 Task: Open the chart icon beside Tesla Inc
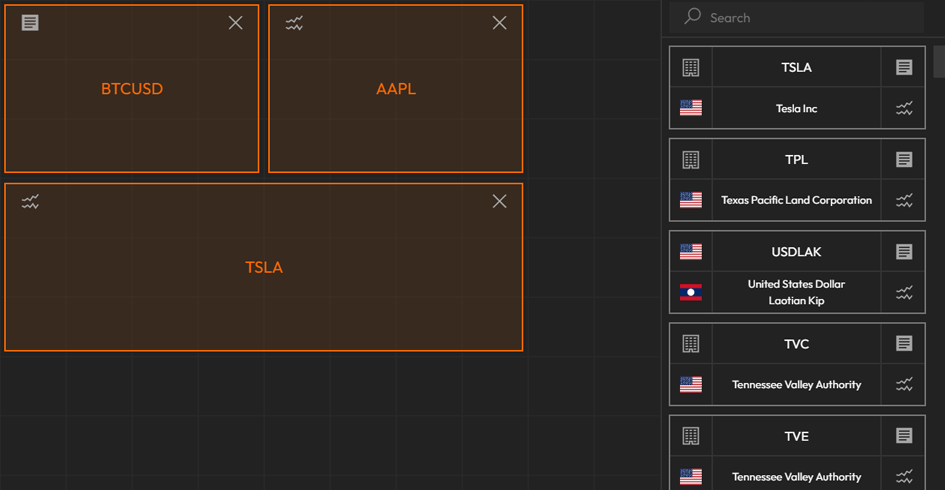pyautogui.click(x=904, y=108)
